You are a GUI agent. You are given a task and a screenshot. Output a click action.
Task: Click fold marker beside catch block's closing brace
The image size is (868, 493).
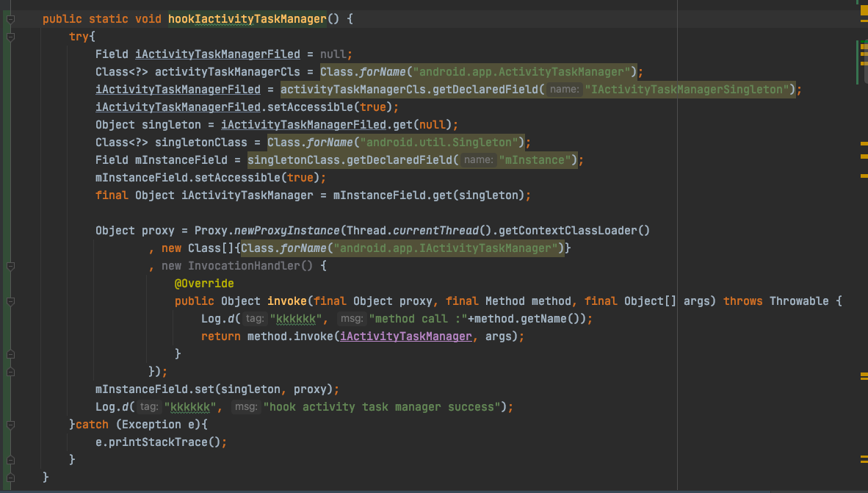(10, 460)
